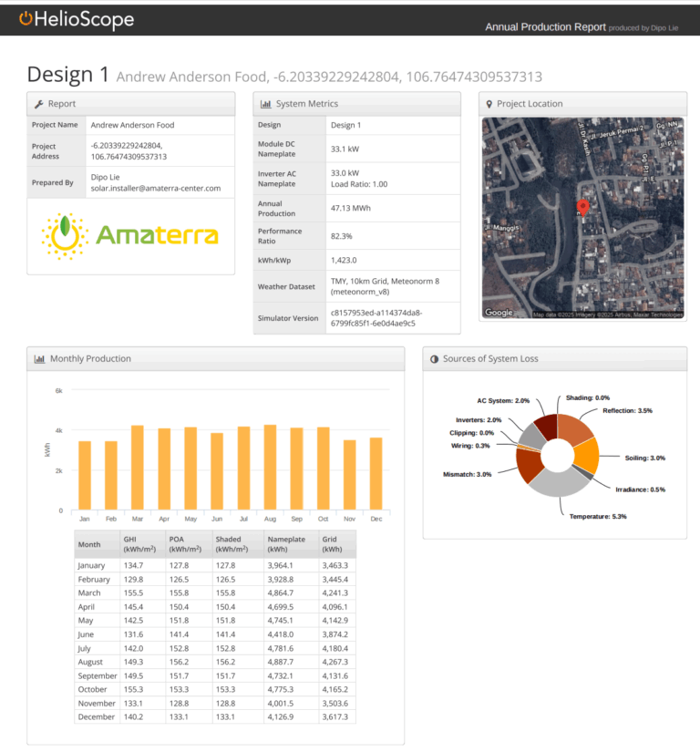Click the bar chart icon beside System Metrics

pos(265,104)
